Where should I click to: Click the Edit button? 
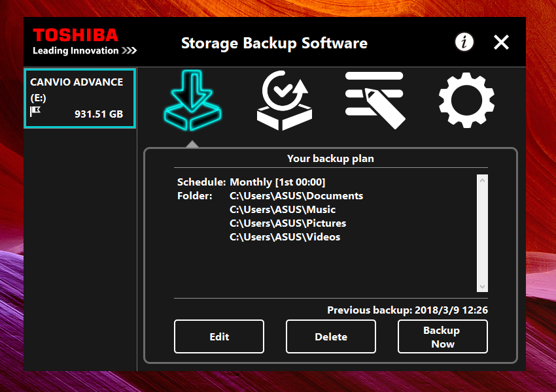pos(219,336)
